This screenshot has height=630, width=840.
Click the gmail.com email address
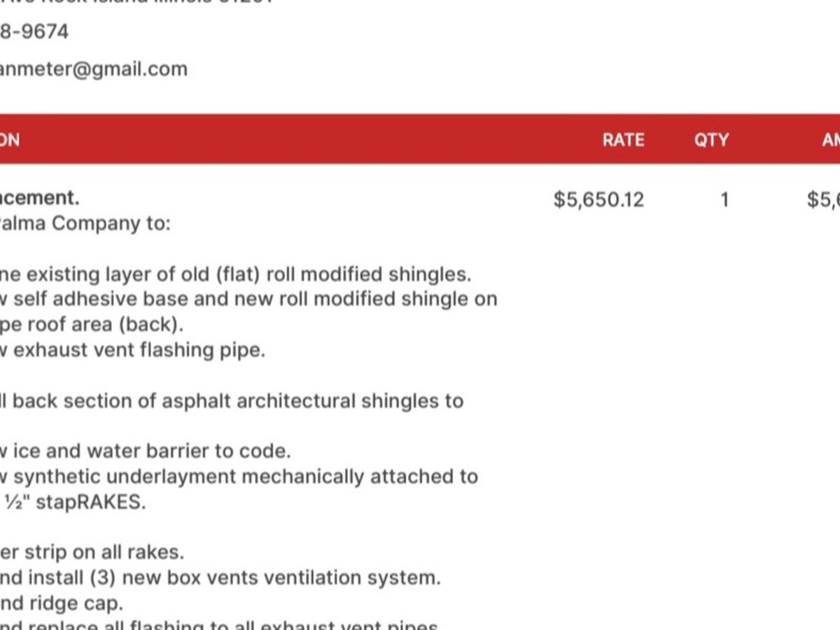(x=93, y=69)
